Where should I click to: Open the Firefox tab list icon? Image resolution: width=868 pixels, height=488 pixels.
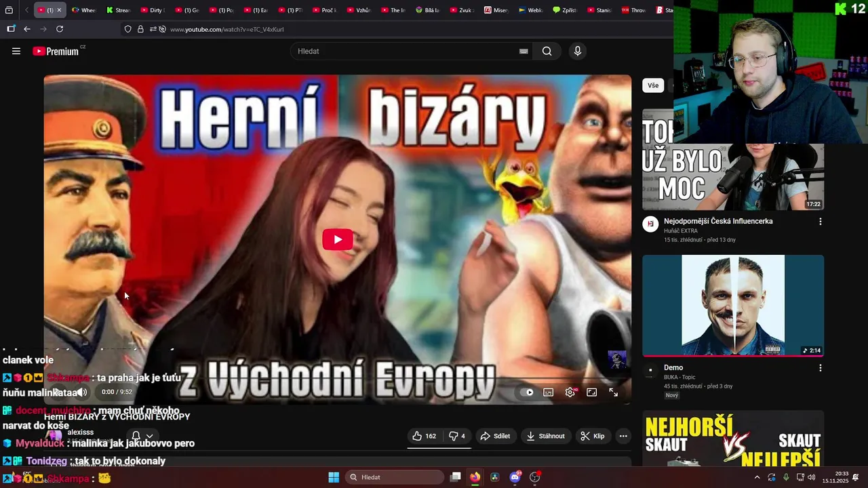pyautogui.click(x=9, y=10)
